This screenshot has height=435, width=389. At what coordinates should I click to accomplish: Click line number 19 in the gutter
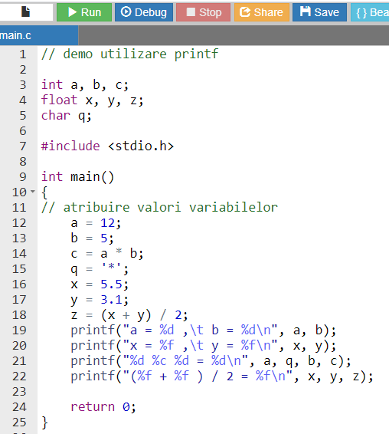coord(19,330)
